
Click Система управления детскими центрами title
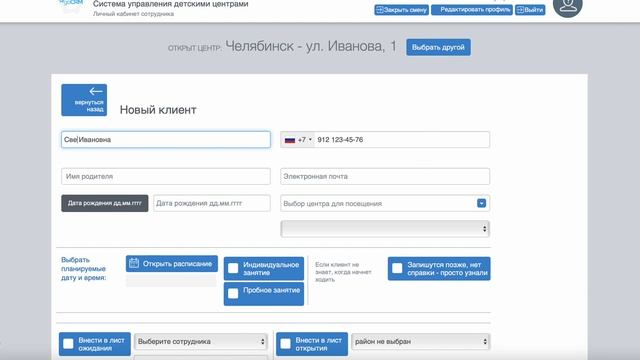[x=171, y=4]
